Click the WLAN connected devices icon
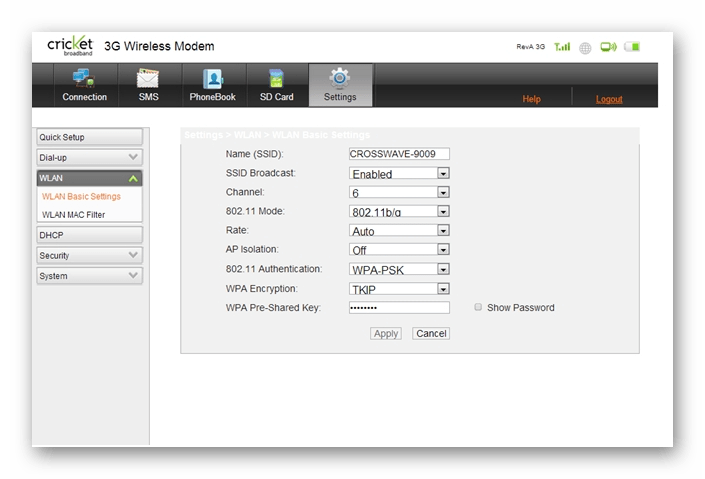This screenshot has height=479, width=705. point(608,46)
